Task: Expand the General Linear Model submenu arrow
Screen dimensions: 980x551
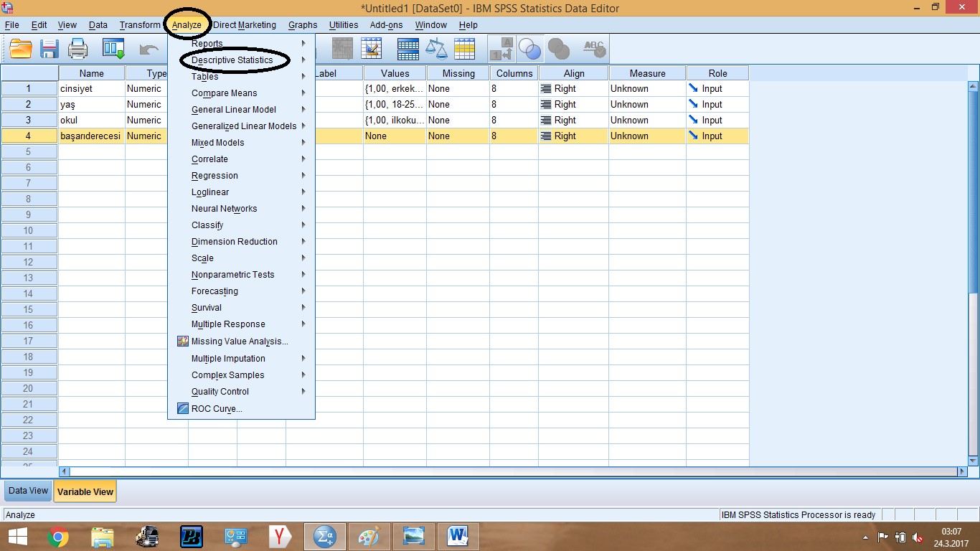Action: coord(303,110)
